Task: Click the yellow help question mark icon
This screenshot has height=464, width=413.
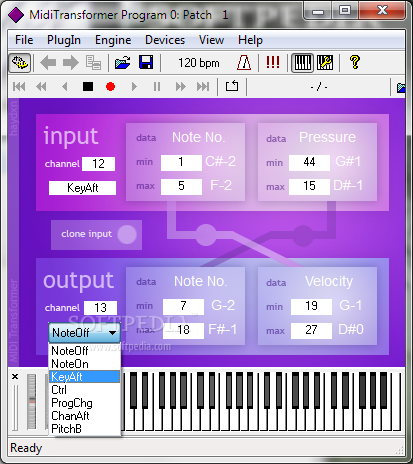Action: [x=355, y=62]
